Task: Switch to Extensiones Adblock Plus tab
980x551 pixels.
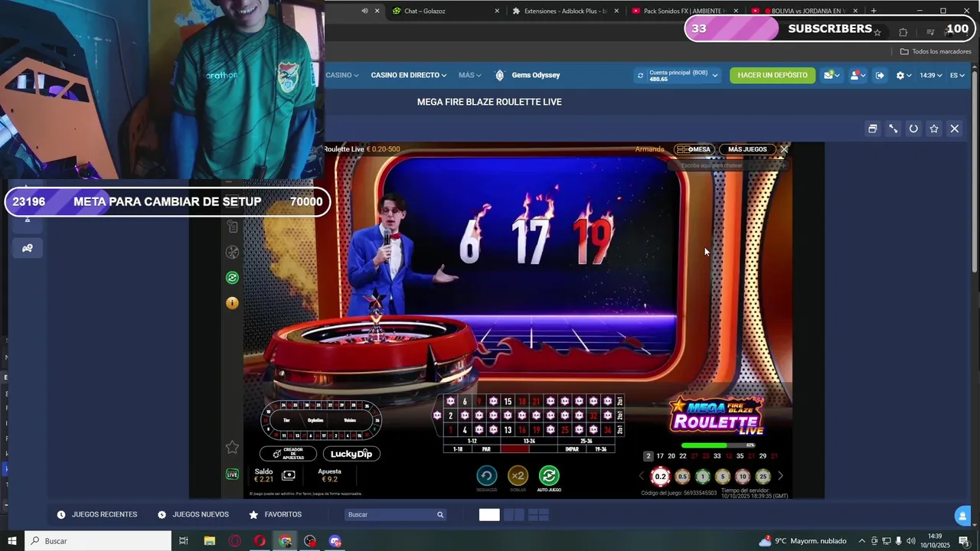Action: pyautogui.click(x=565, y=11)
